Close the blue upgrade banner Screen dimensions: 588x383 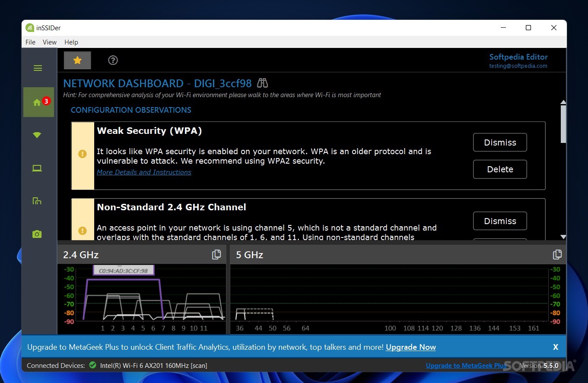tap(556, 347)
